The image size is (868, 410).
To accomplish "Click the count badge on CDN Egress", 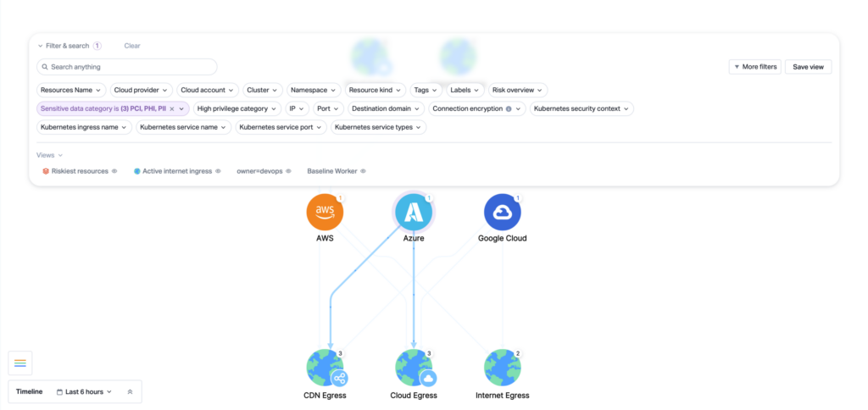I will click(340, 353).
